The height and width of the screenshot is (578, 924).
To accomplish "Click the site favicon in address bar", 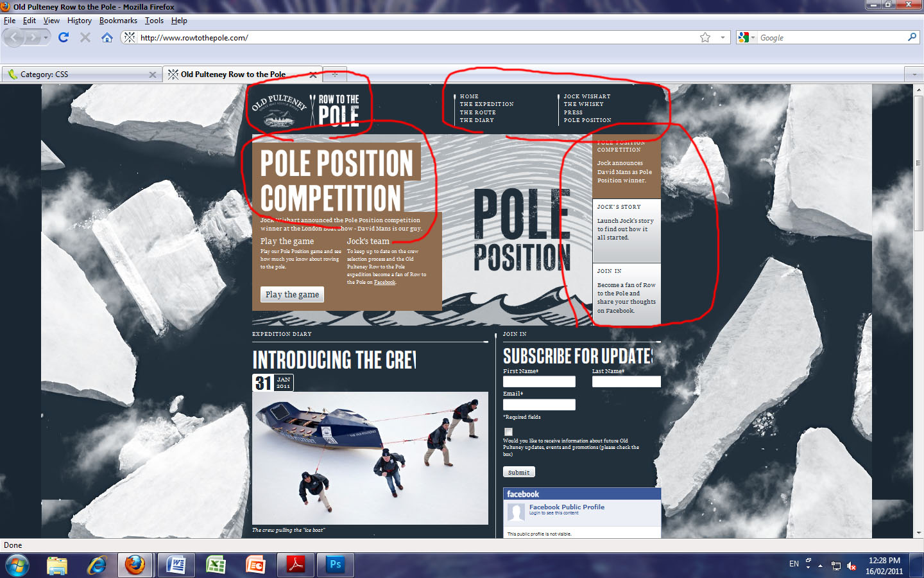I will [x=130, y=37].
